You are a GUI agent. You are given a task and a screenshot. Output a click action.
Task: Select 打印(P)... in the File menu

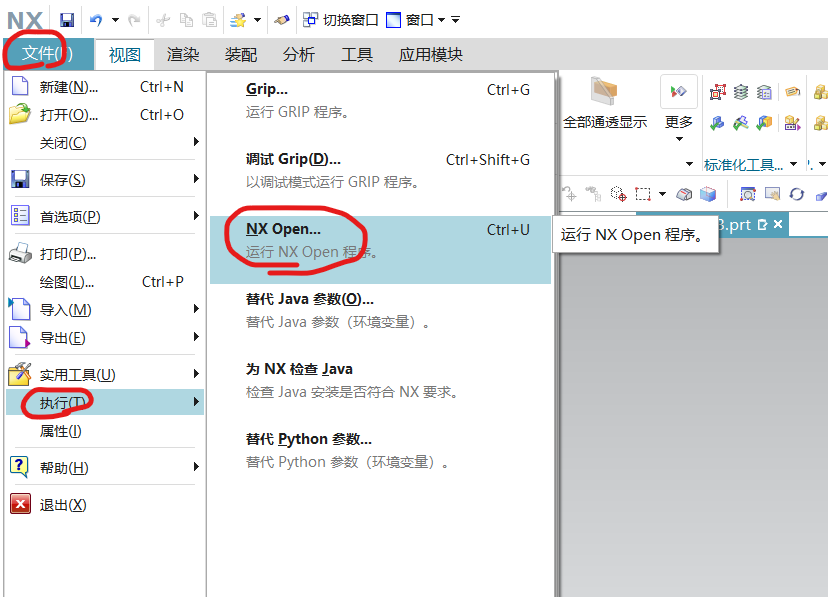(105, 254)
